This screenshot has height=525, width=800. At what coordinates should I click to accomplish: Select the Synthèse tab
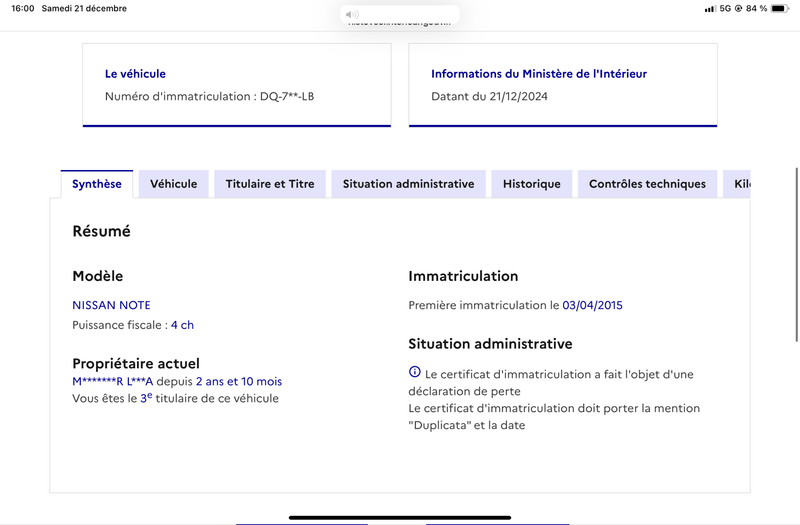[x=97, y=184]
